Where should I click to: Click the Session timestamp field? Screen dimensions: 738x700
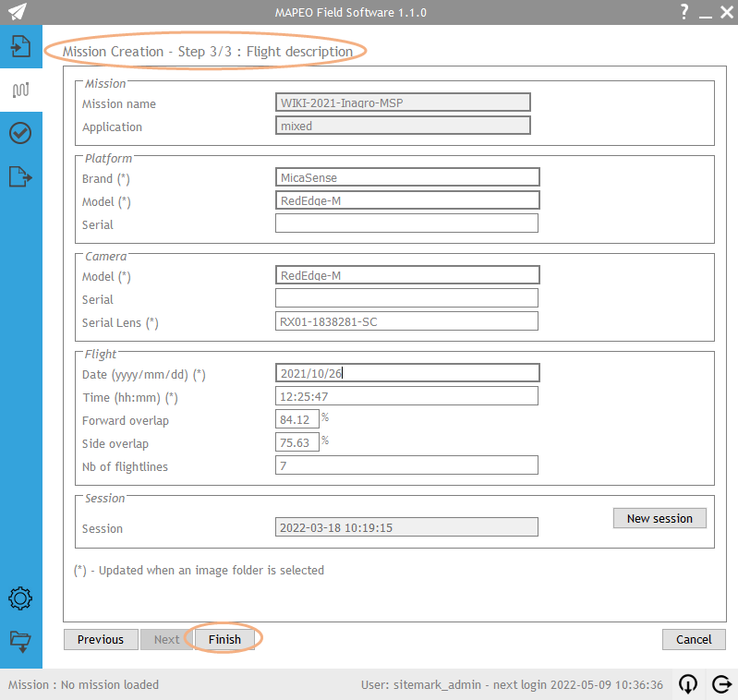point(406,527)
